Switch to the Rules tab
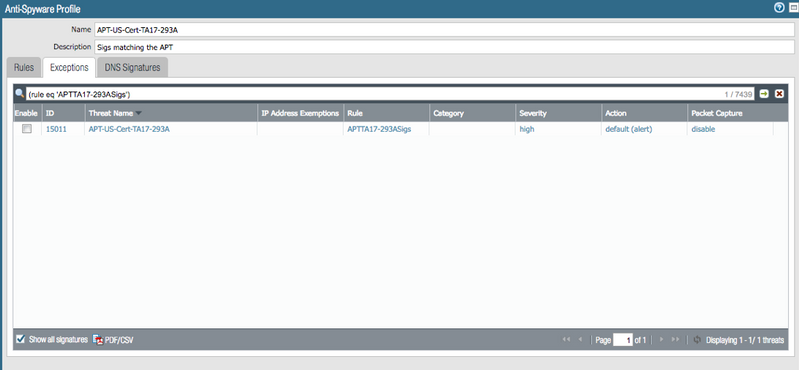The height and width of the screenshot is (370, 799). 24,67
